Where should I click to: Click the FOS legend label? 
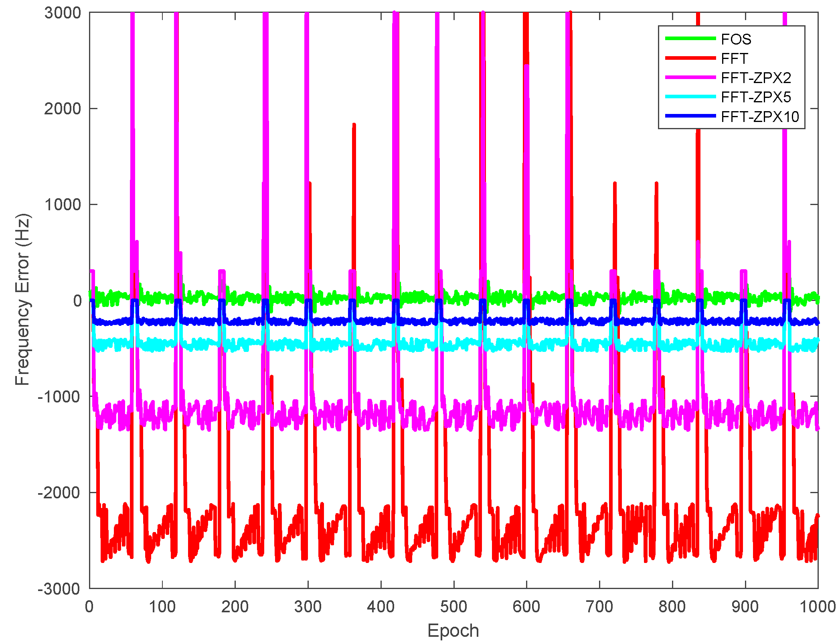click(x=736, y=39)
